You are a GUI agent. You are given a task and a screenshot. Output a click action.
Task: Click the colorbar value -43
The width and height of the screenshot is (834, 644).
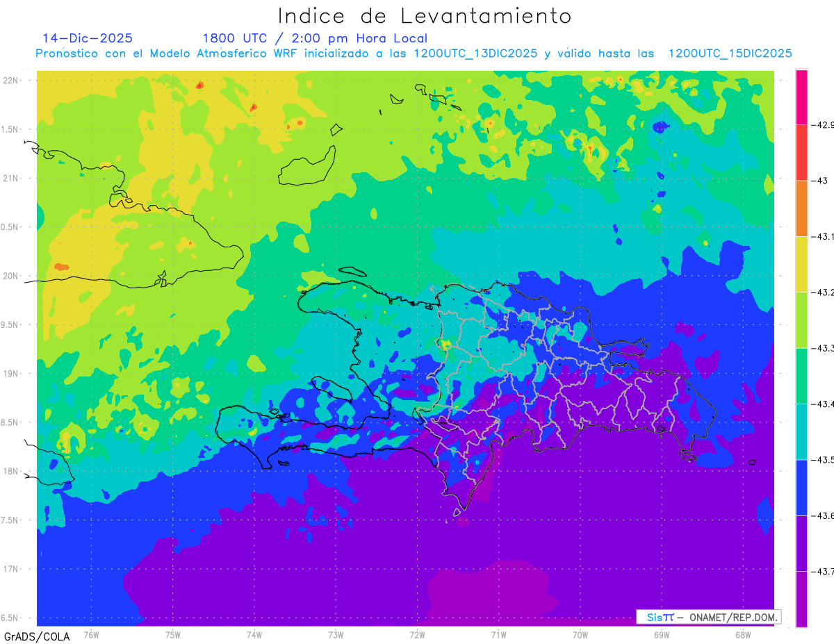[819, 181]
